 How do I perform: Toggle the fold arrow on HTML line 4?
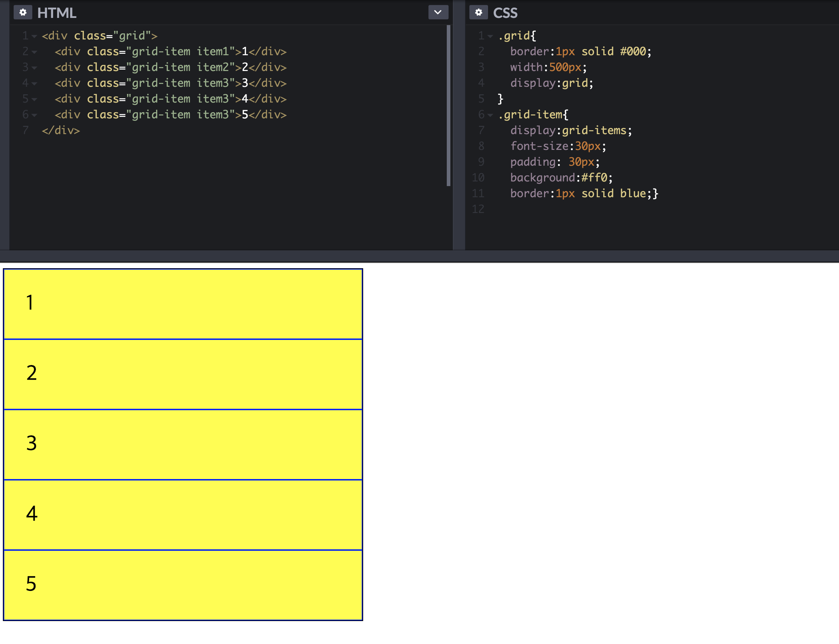34,84
